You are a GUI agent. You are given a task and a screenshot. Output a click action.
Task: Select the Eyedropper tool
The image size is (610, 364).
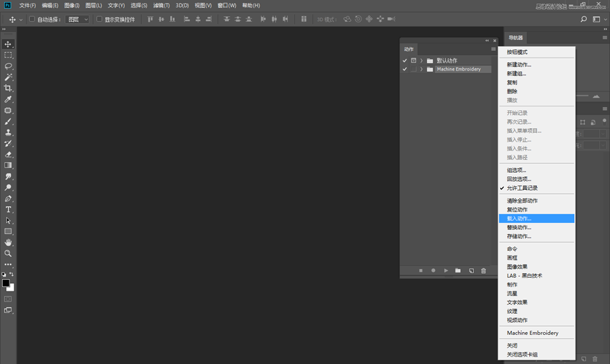[x=8, y=100]
